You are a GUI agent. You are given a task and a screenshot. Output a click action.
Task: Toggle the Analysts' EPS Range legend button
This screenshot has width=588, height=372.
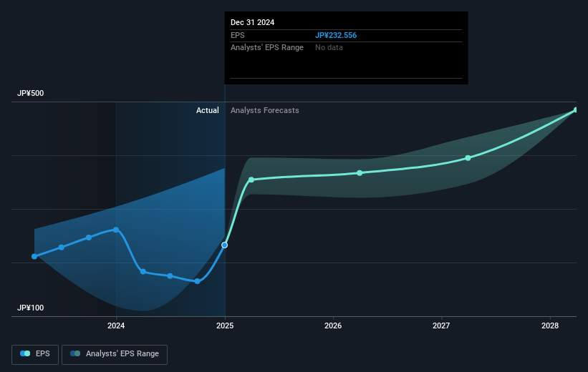click(115, 354)
